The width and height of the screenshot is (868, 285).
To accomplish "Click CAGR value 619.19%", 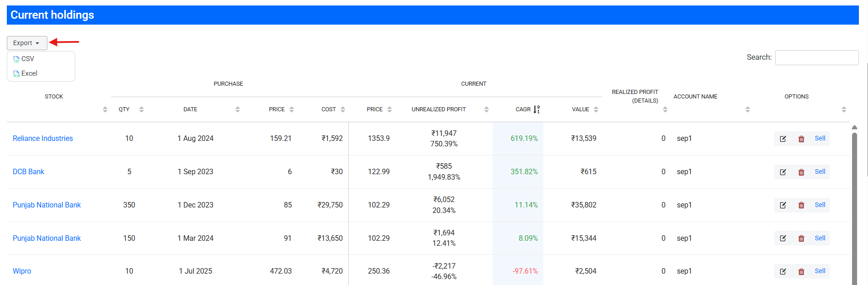I will (524, 138).
